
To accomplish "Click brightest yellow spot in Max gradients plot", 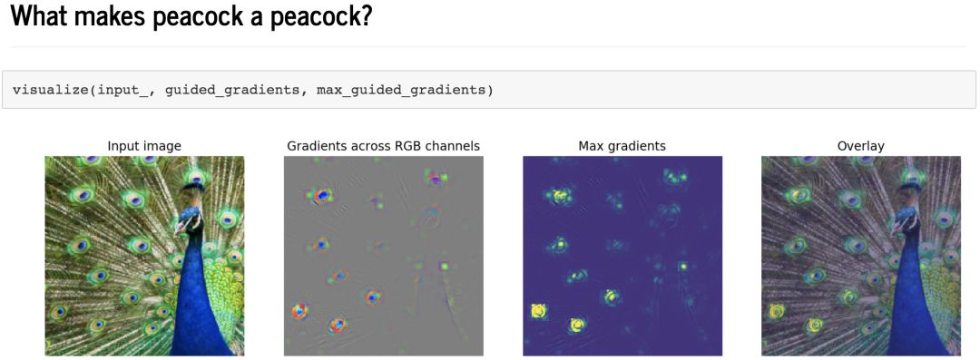I will 538,310.
